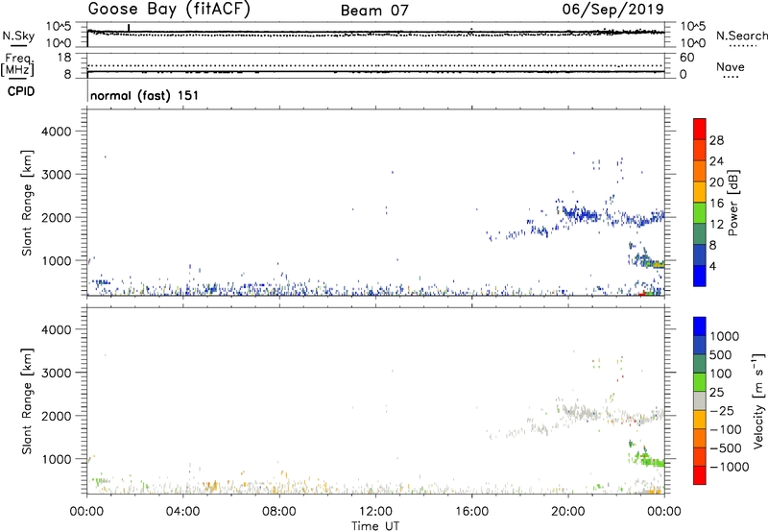The image size is (768, 532).
Task: Click the 28 label on Power colorbar
Action: [716, 140]
